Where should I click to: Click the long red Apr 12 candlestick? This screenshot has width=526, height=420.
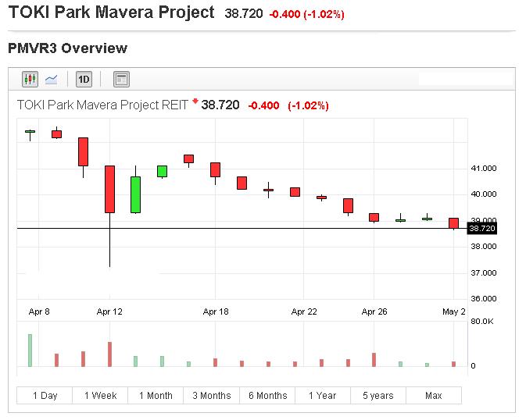[x=109, y=189]
